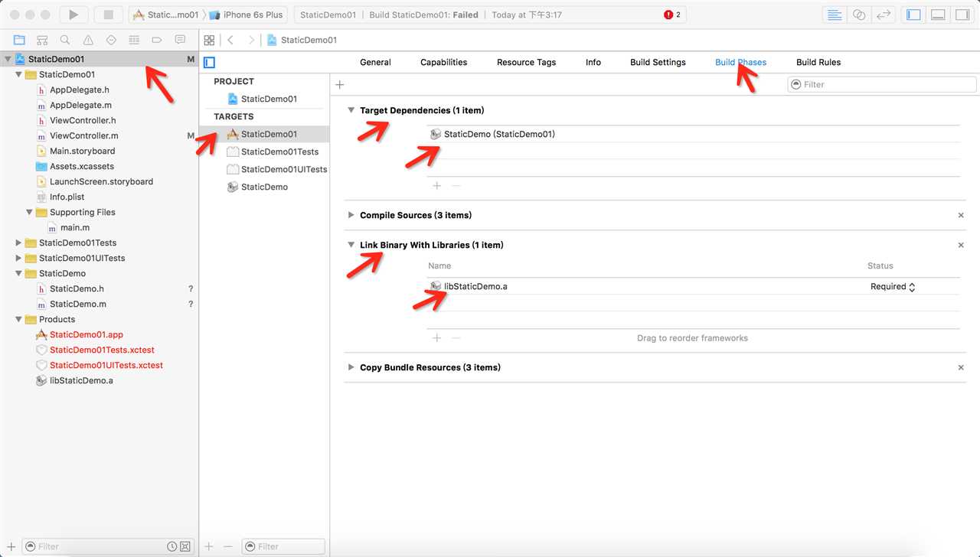Select the StaticDemo (StaticDemo01) dependency row
The image size is (980, 557).
pyautogui.click(x=693, y=134)
